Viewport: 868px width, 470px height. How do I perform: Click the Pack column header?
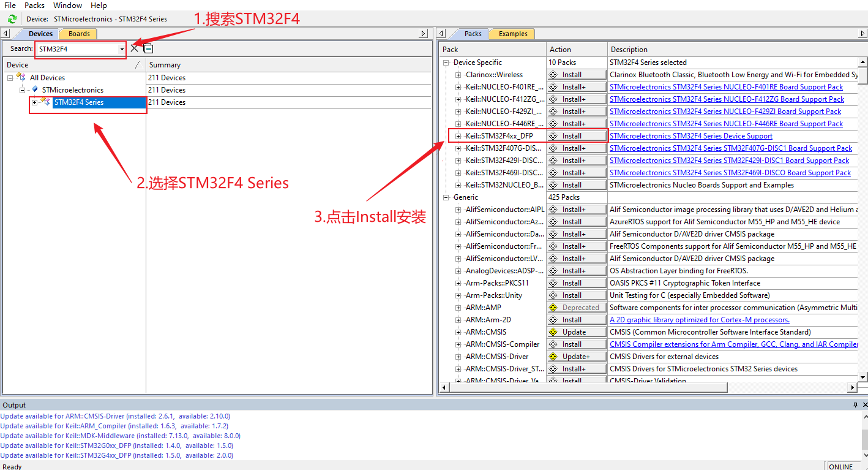click(493, 49)
